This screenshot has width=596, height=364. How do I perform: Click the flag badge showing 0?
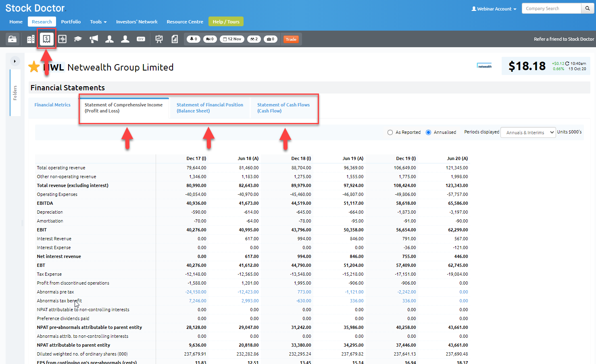[210, 39]
